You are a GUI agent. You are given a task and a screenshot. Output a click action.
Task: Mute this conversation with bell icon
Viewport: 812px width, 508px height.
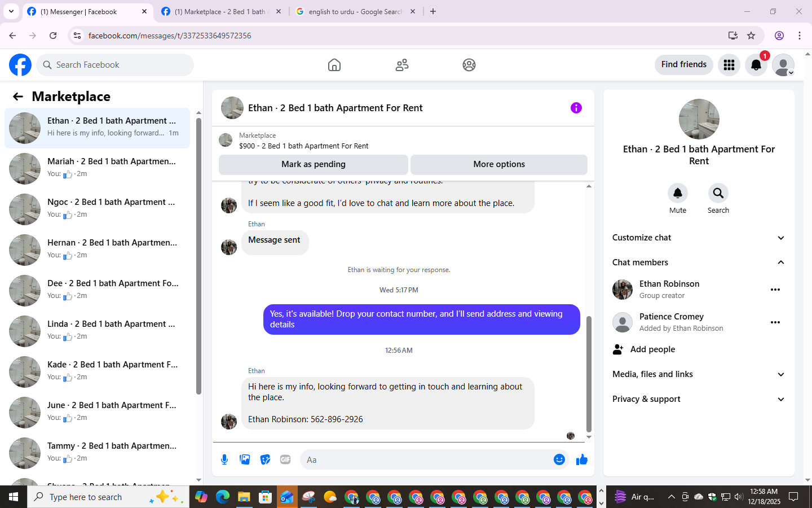[x=678, y=193]
